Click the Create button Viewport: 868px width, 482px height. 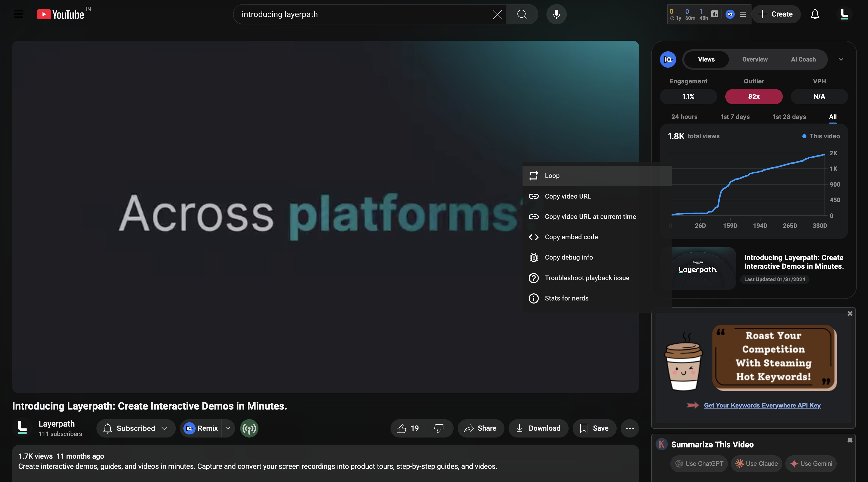point(776,14)
